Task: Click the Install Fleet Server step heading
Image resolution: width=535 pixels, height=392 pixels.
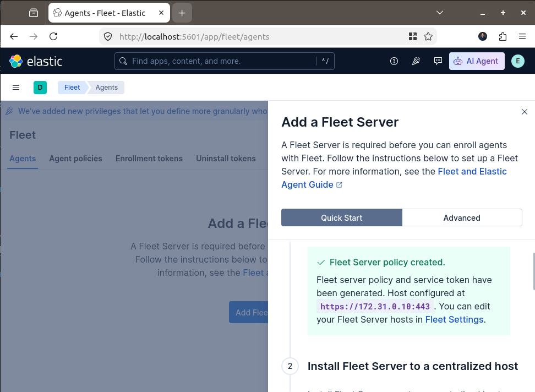Action: pyautogui.click(x=413, y=367)
